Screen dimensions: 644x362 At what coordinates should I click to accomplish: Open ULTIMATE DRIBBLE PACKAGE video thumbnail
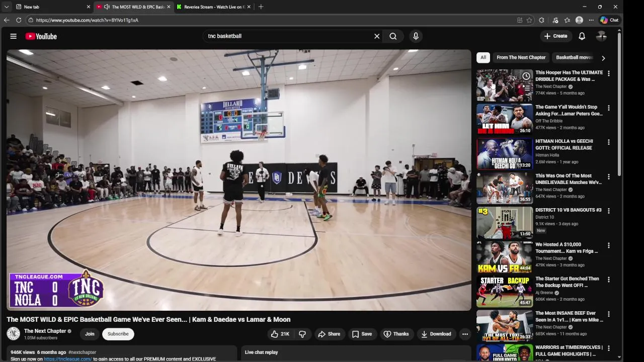505,85
